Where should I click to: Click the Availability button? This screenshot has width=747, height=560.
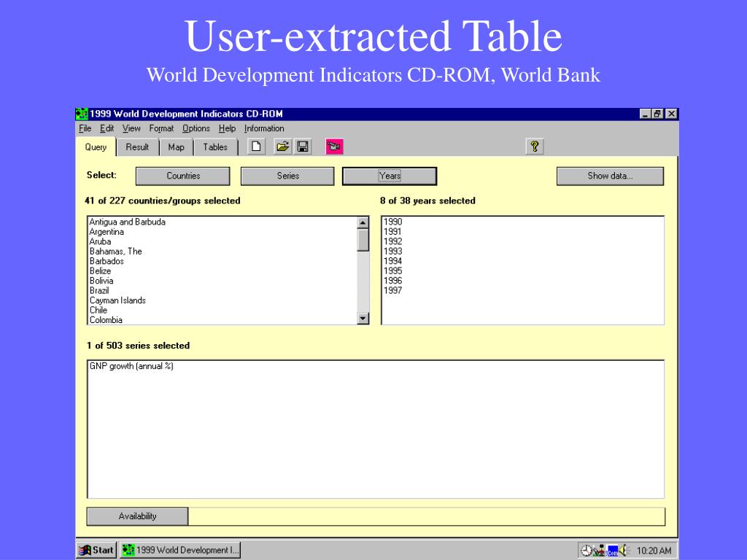(137, 516)
